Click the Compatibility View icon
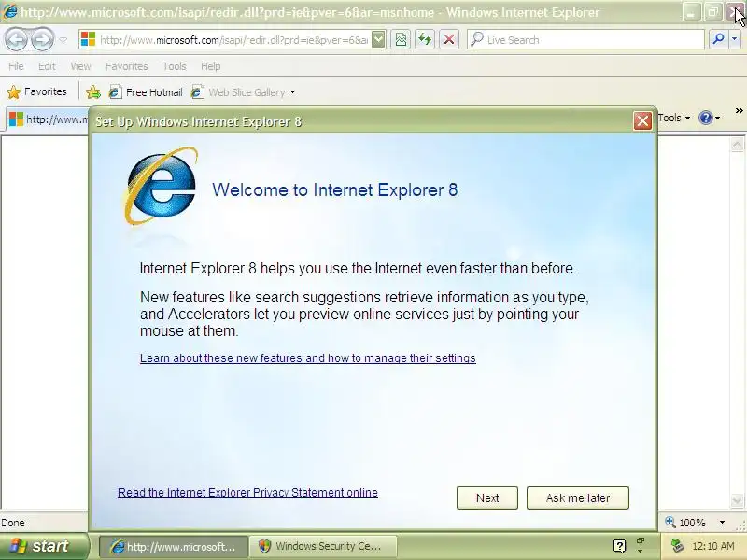The height and width of the screenshot is (560, 747). [x=402, y=40]
